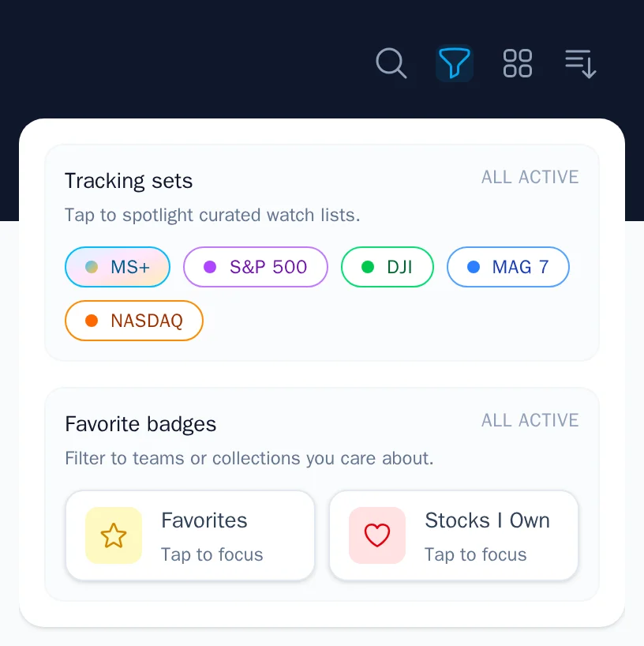Focus the Favorites badge card
The image size is (644, 646).
[x=189, y=535]
